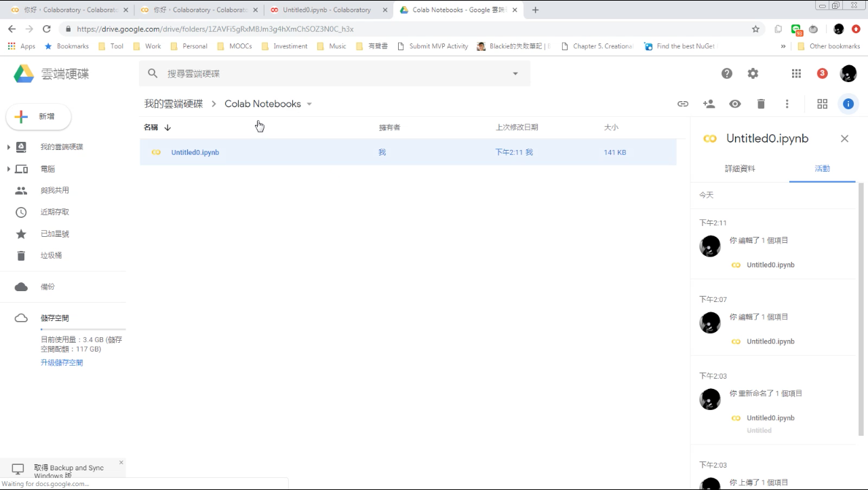Get shareable link icon
Viewport: 868px width, 490px height.
pos(683,104)
